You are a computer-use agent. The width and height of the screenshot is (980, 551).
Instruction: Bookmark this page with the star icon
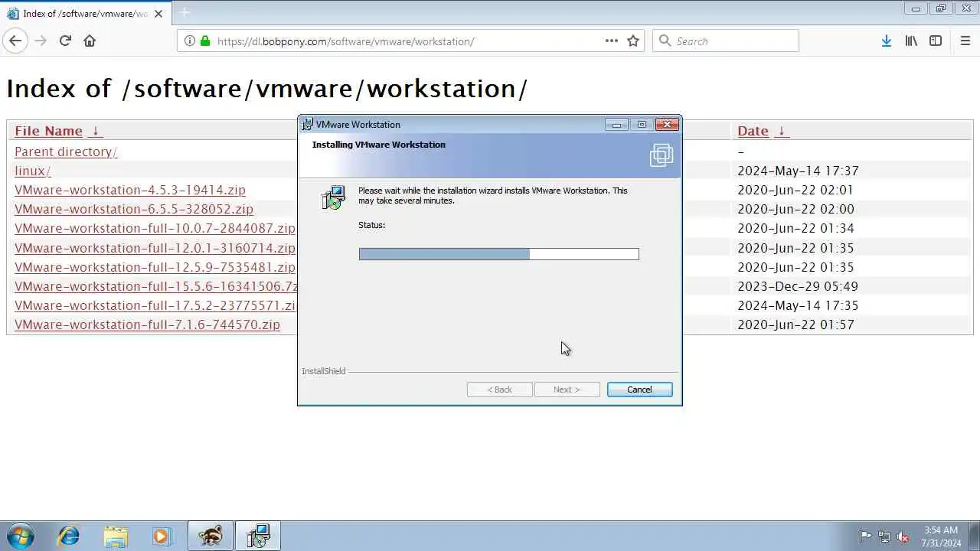click(633, 41)
